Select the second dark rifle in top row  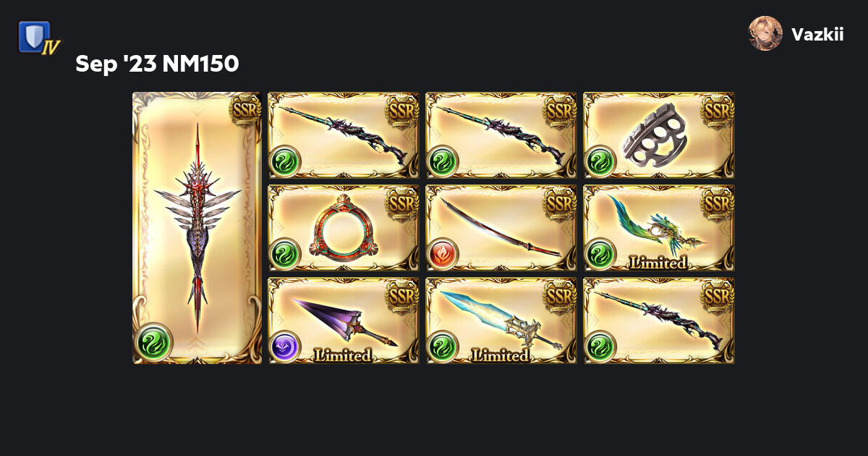[x=501, y=135]
